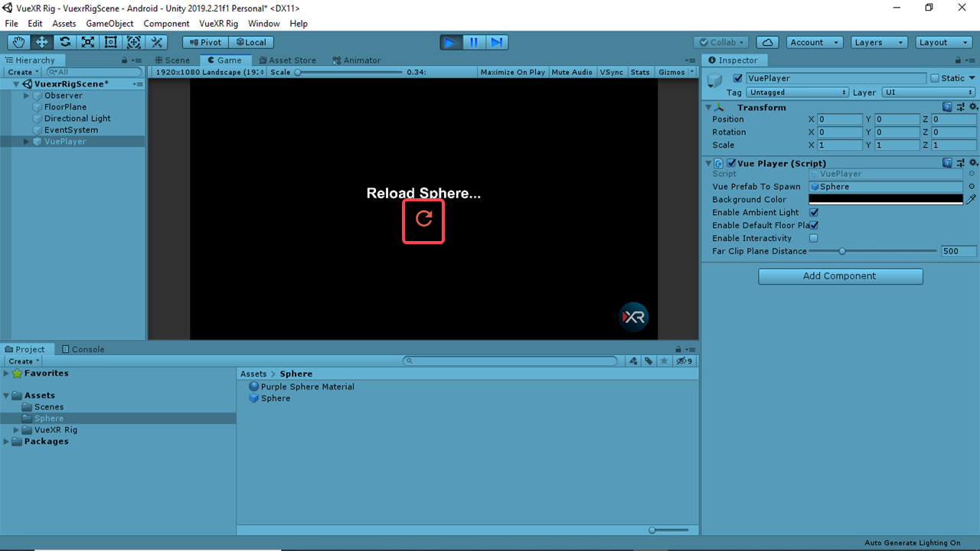
Task: Select the Hand tool in toolbar
Action: [19, 42]
